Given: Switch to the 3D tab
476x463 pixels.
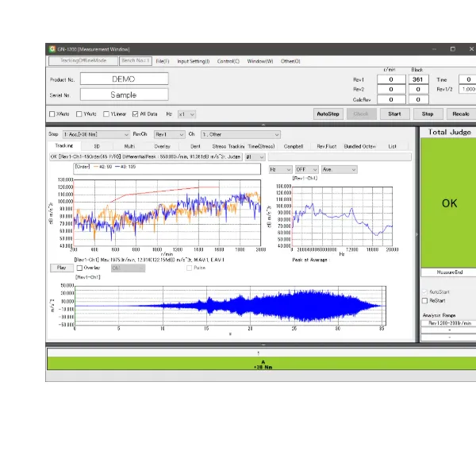Looking at the screenshot, I should pyautogui.click(x=97, y=146).
